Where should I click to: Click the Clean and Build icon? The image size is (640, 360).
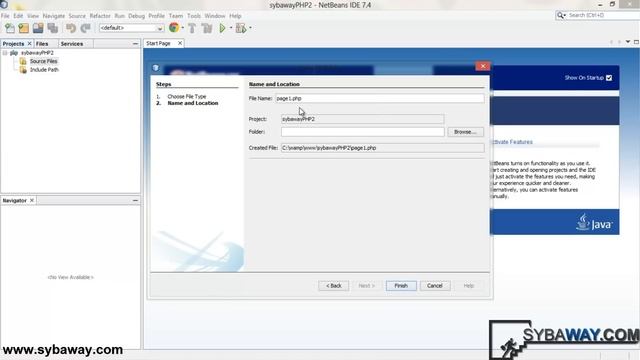[x=207, y=28]
